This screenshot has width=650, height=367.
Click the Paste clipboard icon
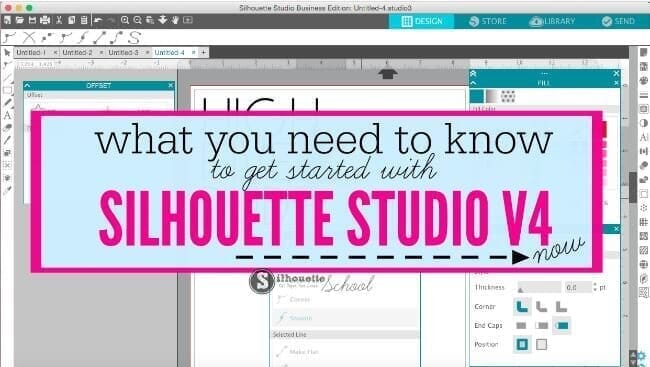coord(84,20)
